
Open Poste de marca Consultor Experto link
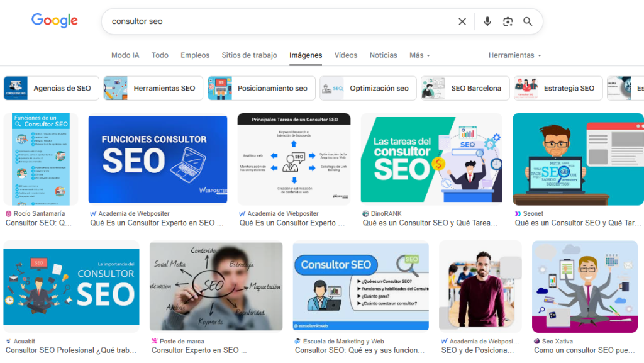[199, 350]
